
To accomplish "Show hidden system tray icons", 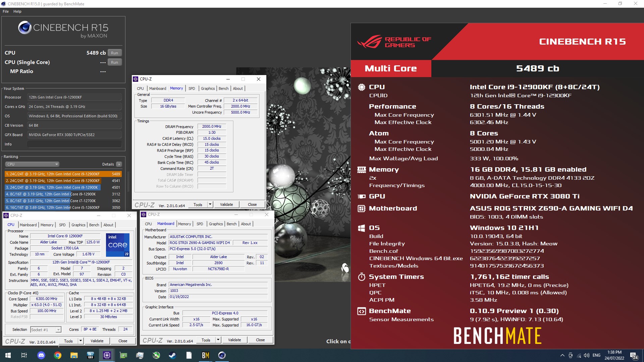I will point(562,355).
